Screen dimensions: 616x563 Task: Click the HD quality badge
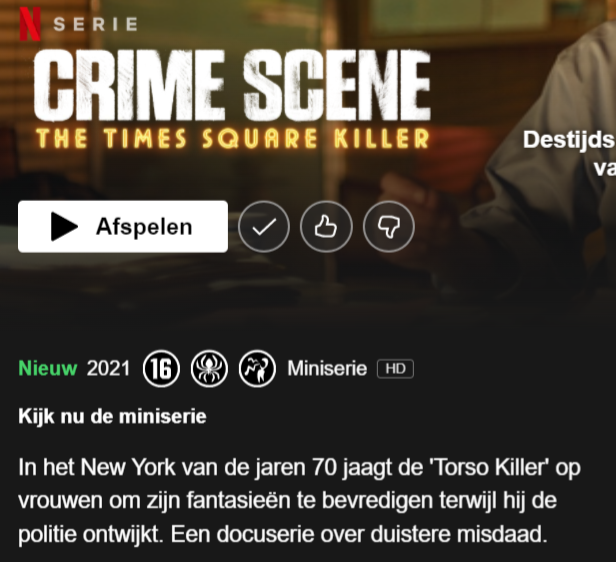pyautogui.click(x=395, y=369)
